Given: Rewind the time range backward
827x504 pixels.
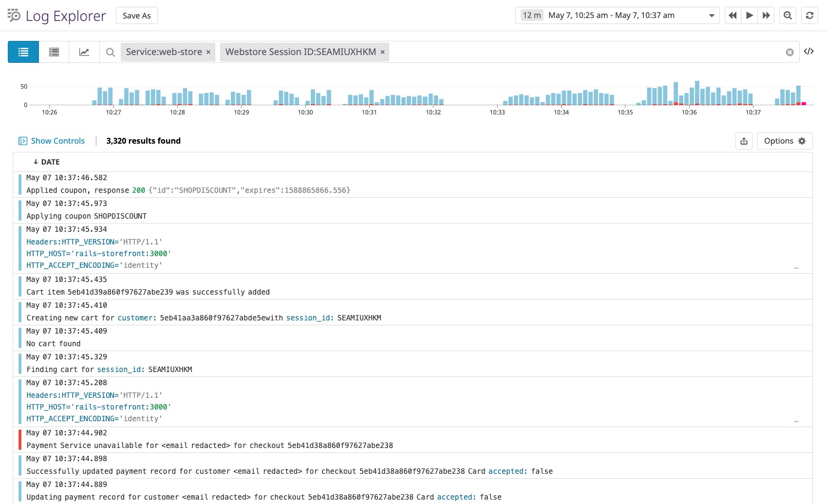Looking at the screenshot, I should click(733, 16).
